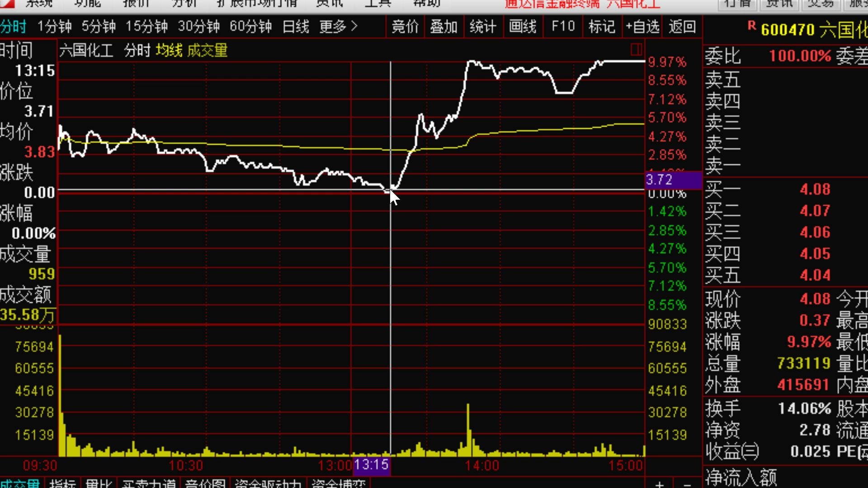Select the 指标 bottom tab
The image size is (868, 488).
coord(62,483)
